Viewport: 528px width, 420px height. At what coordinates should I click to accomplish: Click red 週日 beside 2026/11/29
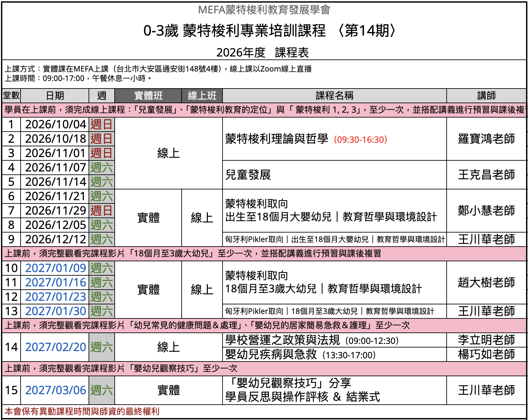click(102, 211)
